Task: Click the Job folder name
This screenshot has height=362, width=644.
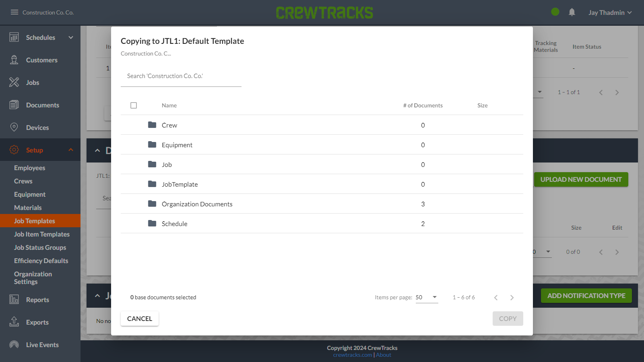Action: pos(167,165)
